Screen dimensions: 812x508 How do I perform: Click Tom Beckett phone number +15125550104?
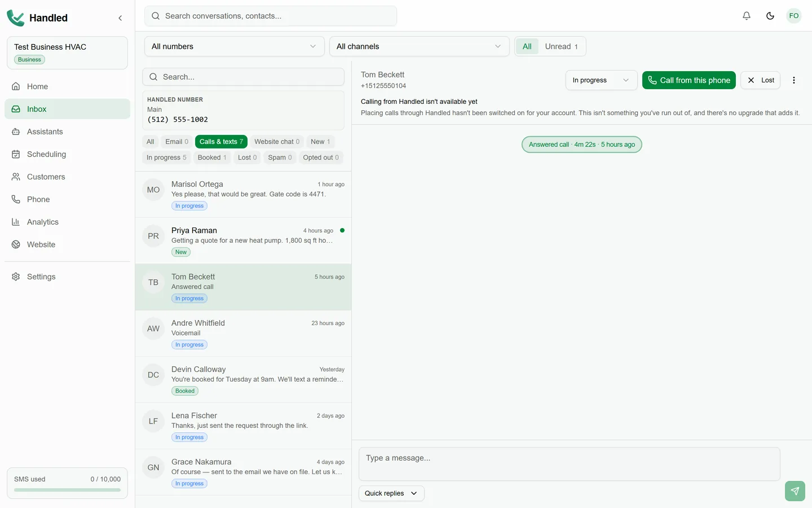[383, 86]
